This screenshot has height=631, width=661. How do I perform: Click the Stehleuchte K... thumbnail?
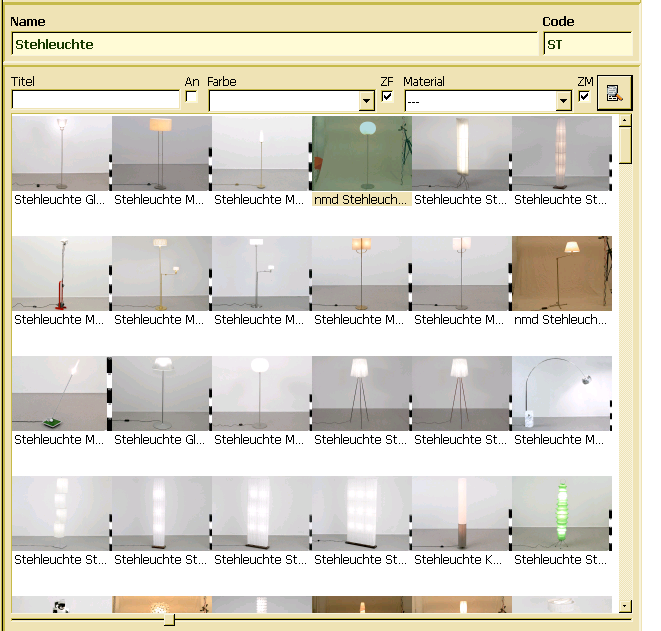(x=461, y=514)
